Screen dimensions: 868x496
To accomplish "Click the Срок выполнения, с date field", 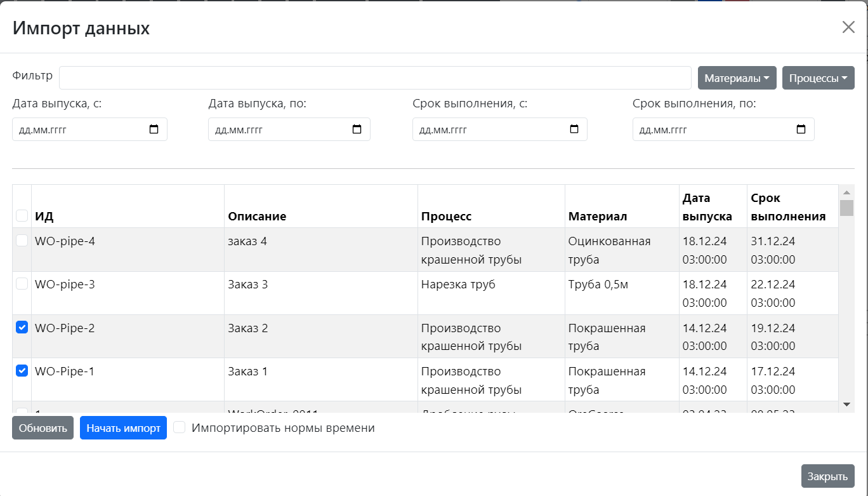I will coord(500,130).
